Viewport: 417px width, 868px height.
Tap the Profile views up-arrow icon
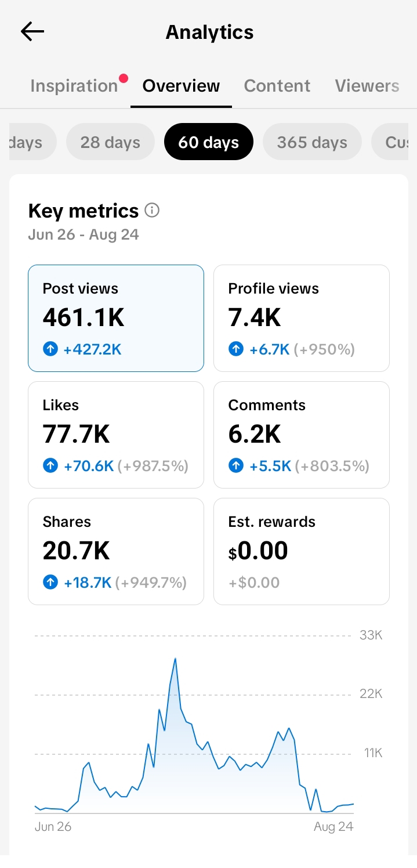[236, 349]
